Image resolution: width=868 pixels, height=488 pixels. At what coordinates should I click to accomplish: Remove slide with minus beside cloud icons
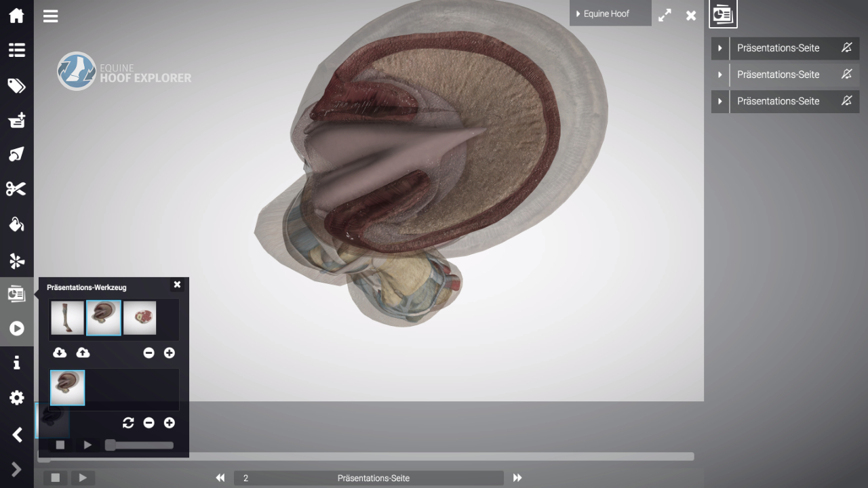149,353
